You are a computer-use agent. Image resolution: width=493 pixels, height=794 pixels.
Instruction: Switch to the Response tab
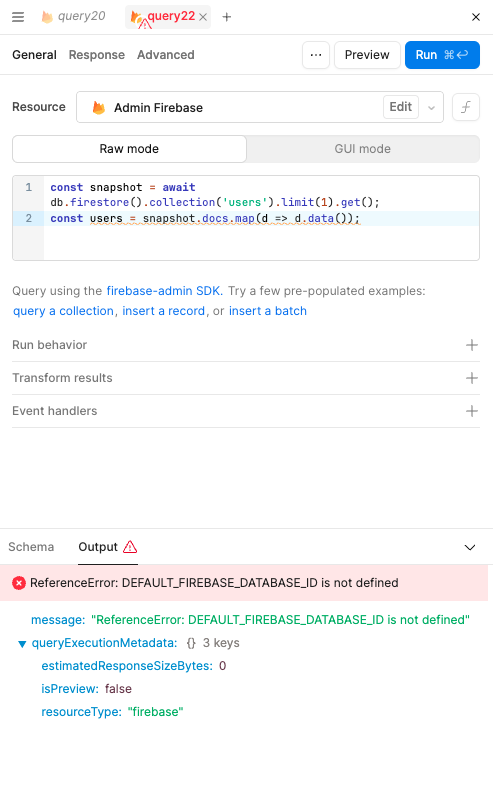[x=97, y=55]
